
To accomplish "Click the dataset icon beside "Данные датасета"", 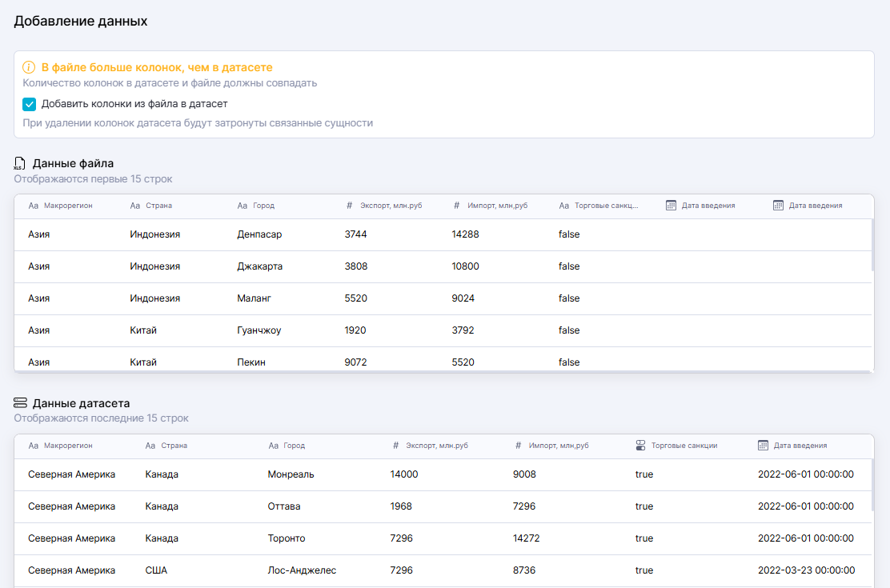I will tap(20, 403).
